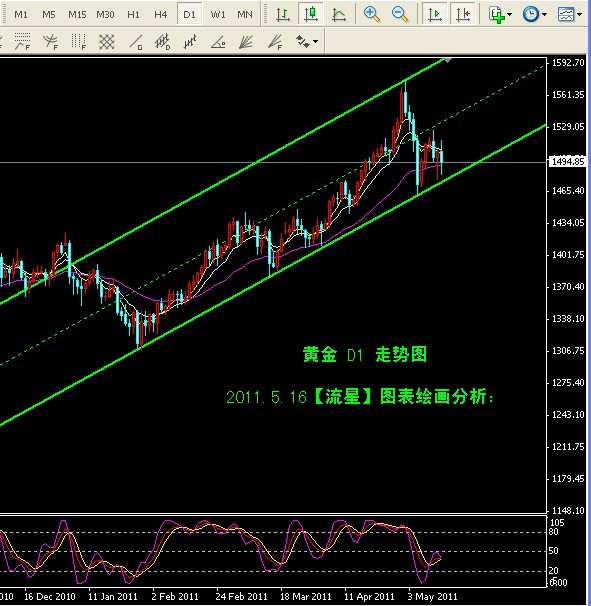Viewport: 591px width, 606px height.
Task: Select the Standard Deviation Channel tool
Action: click(x=163, y=42)
